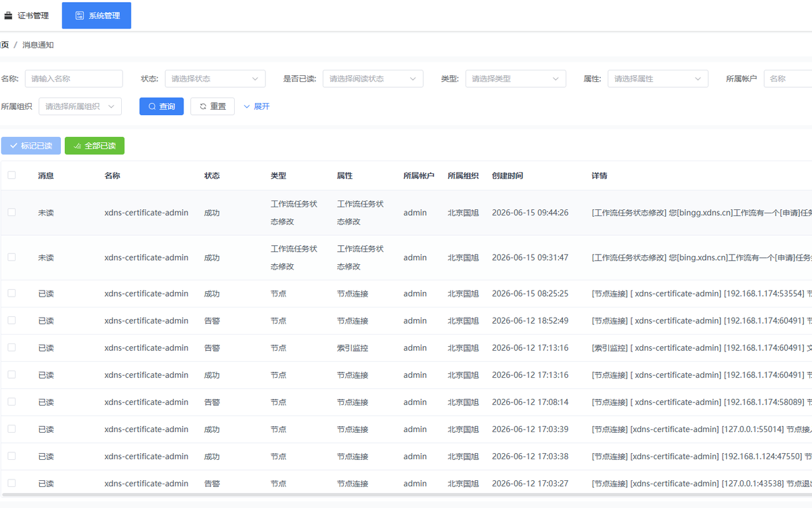812x508 pixels.
Task: Check the row created 2026-06-15 08:25:25
Action: click(12, 293)
